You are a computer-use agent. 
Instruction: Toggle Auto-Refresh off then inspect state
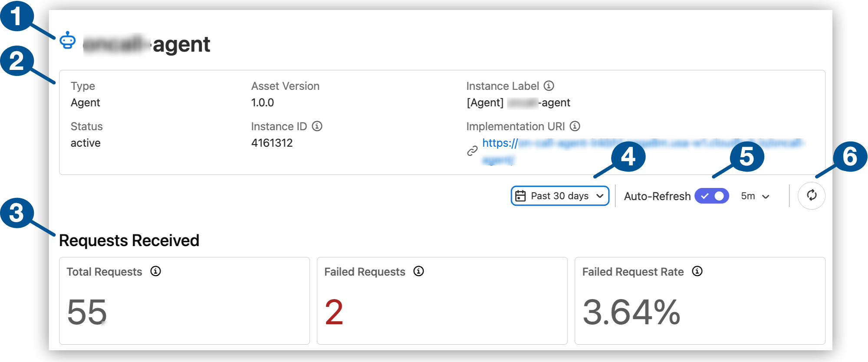(711, 196)
